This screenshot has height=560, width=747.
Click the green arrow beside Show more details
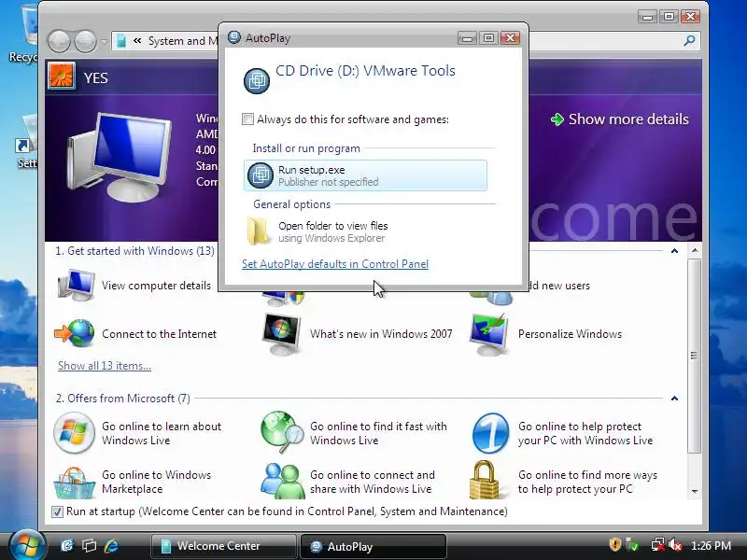pyautogui.click(x=557, y=119)
